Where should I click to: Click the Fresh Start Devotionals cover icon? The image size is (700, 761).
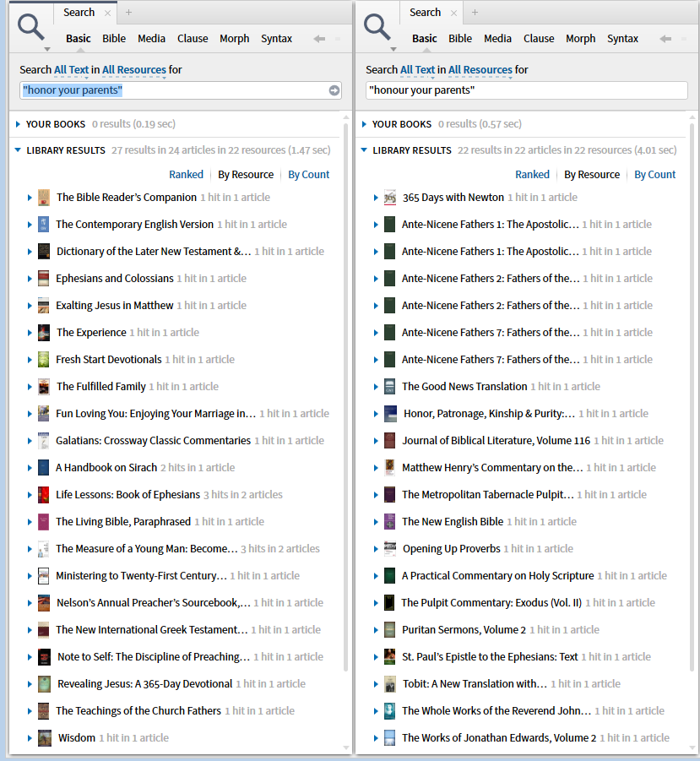coord(44,360)
